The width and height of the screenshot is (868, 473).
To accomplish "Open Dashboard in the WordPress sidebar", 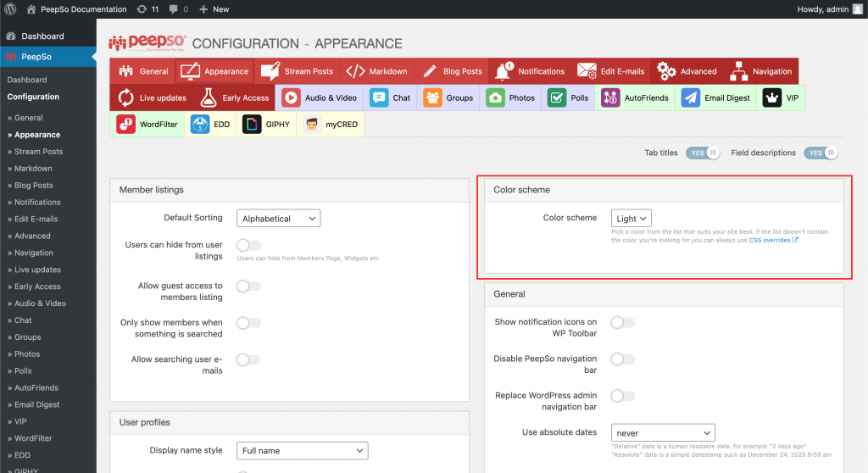I will coord(42,36).
